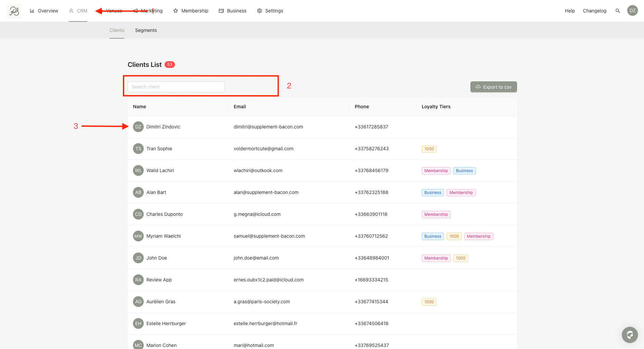
Task: Click email voldermortcute@gmail.com
Action: (264, 149)
